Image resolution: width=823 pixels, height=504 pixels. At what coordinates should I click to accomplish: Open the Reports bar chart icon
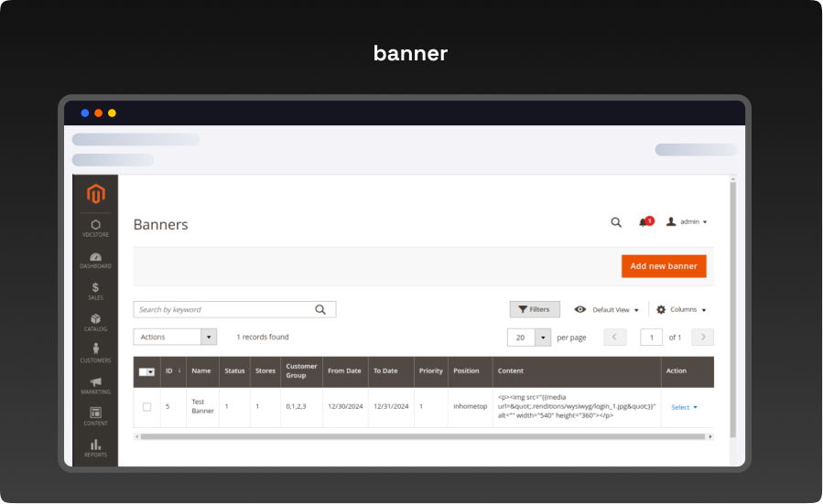(x=96, y=447)
